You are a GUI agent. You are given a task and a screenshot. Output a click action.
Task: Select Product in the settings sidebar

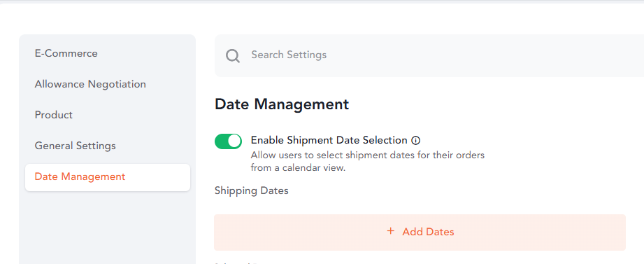click(x=53, y=115)
